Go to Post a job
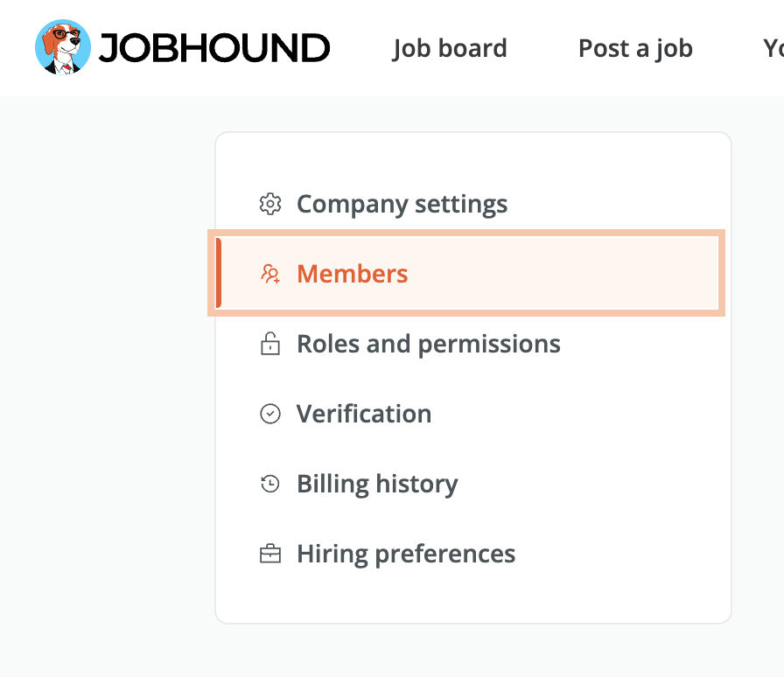The image size is (784, 677). [635, 48]
